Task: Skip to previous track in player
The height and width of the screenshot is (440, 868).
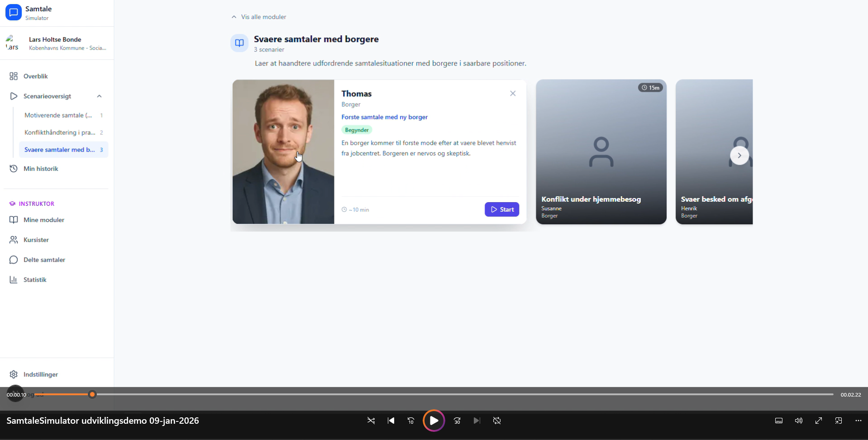Action: point(391,421)
